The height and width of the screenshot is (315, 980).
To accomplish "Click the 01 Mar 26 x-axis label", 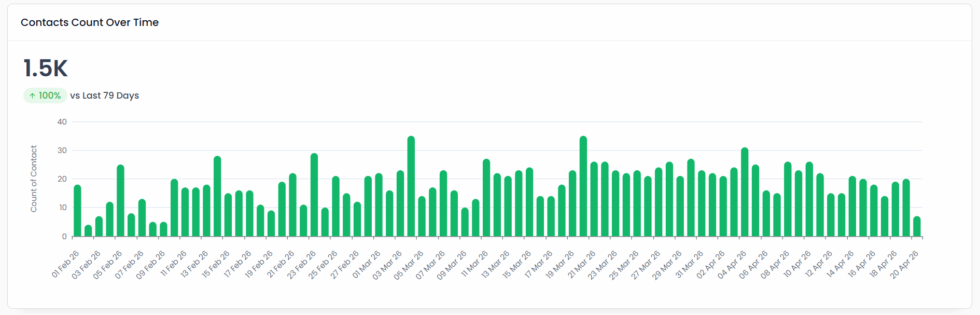I will click(x=367, y=264).
